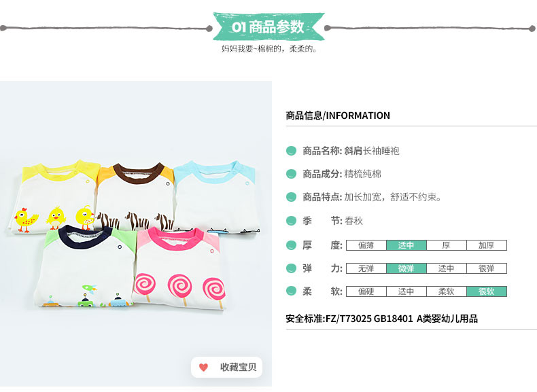The width and height of the screenshot is (537, 392).
Task: Click green bullet beside 商品特点
Action: pos(291,197)
